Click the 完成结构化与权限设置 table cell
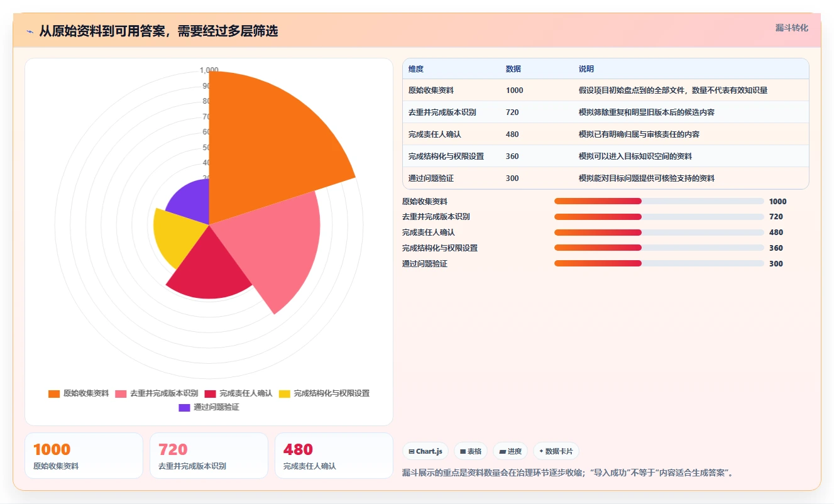The width and height of the screenshot is (834, 504). pos(446,156)
